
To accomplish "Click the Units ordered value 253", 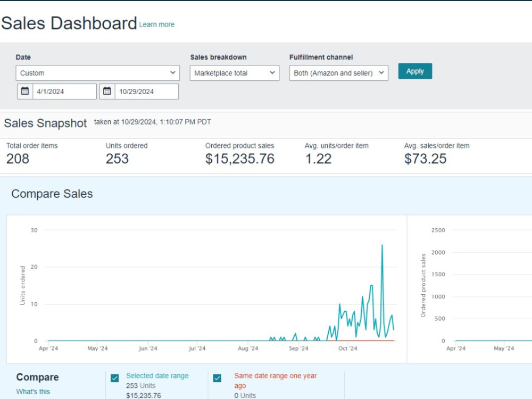I will click(117, 159).
